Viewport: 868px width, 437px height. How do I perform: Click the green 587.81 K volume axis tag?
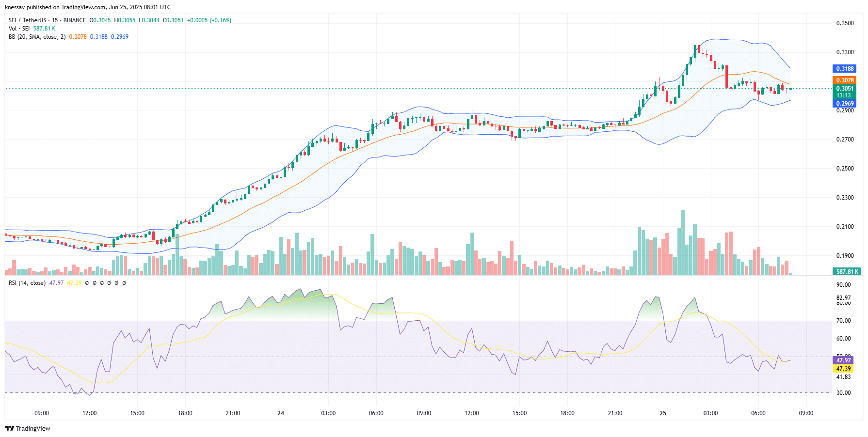(847, 272)
